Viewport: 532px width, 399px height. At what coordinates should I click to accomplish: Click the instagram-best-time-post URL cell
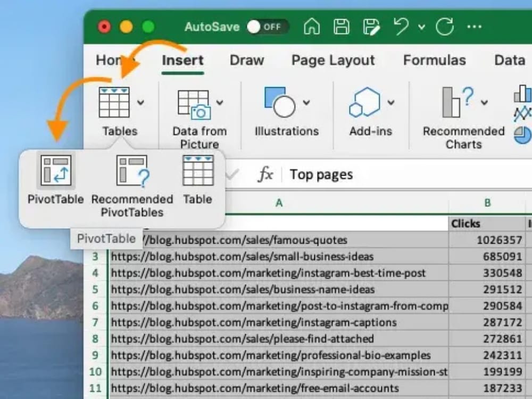[279, 273]
